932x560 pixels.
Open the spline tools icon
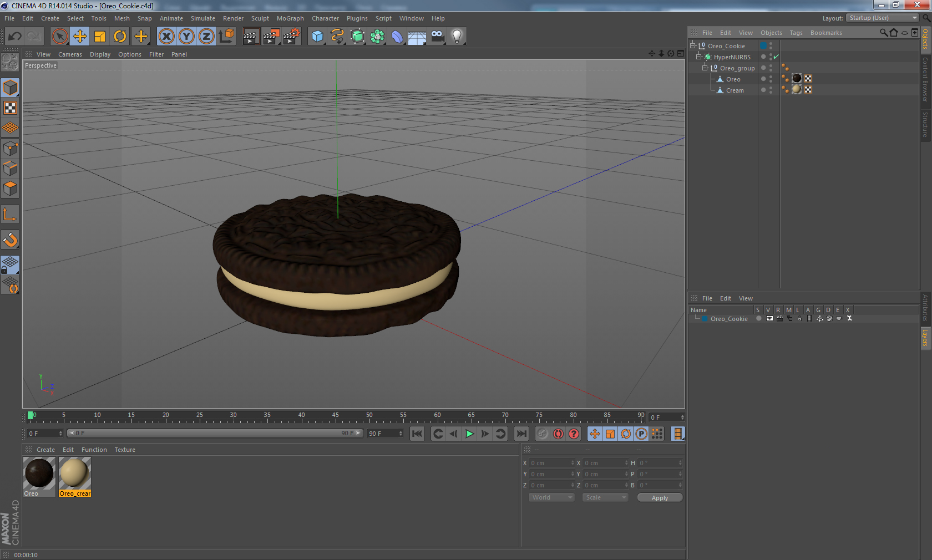[337, 37]
